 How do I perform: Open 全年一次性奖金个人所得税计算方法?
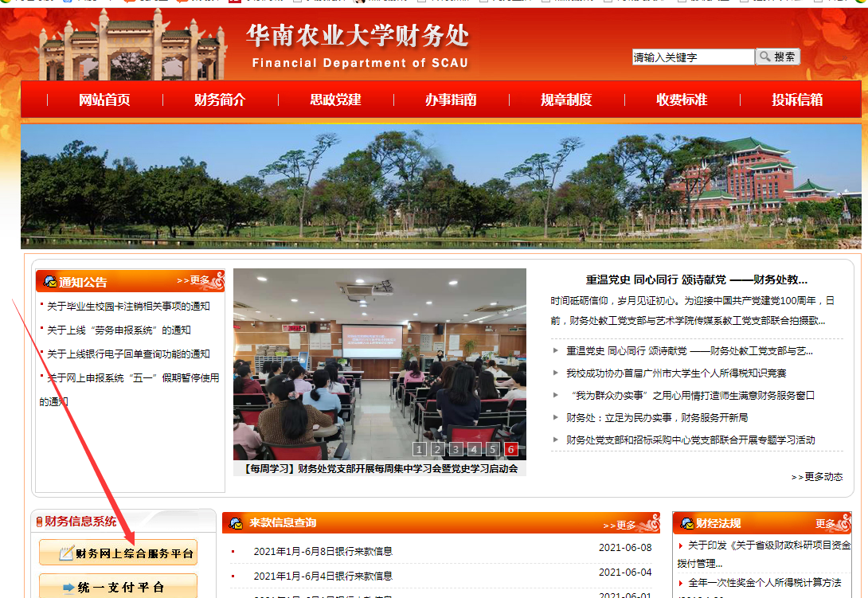click(764, 583)
